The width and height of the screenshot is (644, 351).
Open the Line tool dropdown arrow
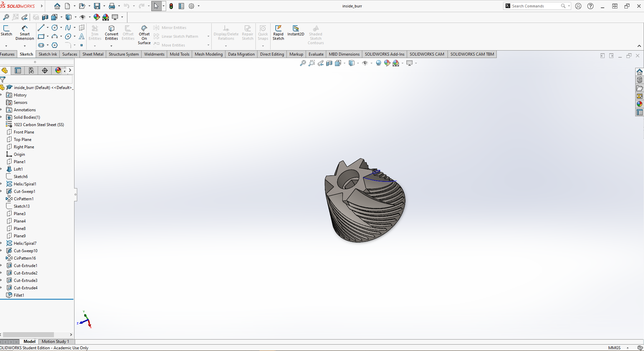(48, 28)
